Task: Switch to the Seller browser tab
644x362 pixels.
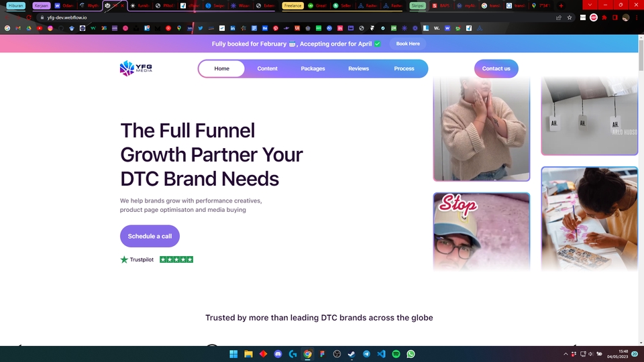Action: click(x=343, y=6)
